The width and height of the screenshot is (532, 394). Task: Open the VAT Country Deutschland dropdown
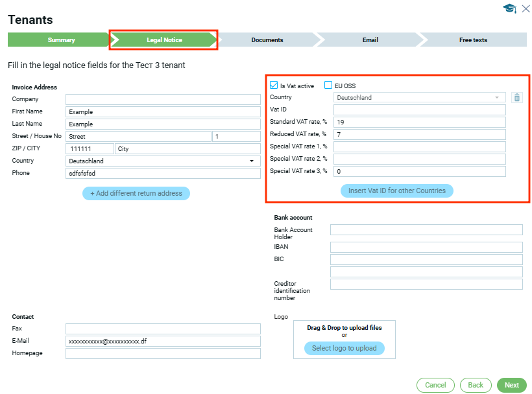(419, 98)
